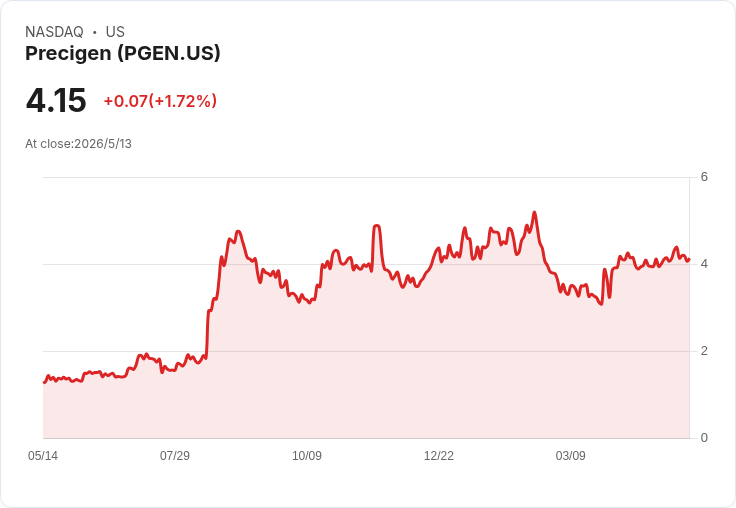Image resolution: width=736 pixels, height=508 pixels.
Task: Click the current price 4.15
Action: point(56,100)
